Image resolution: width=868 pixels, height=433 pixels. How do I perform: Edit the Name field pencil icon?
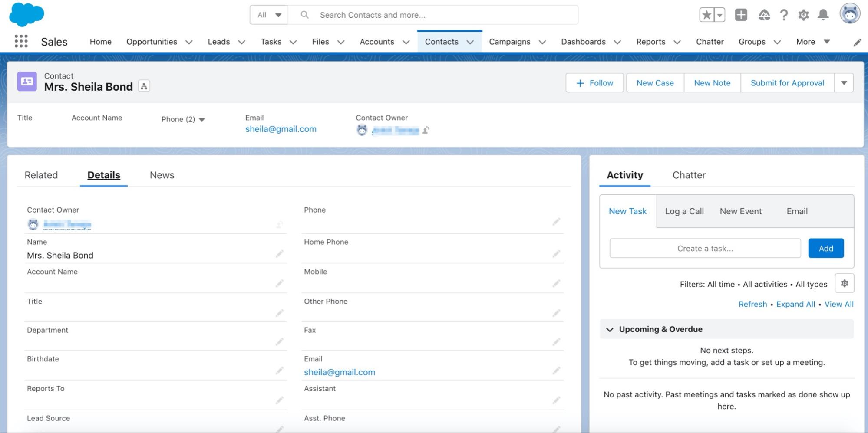pos(279,254)
